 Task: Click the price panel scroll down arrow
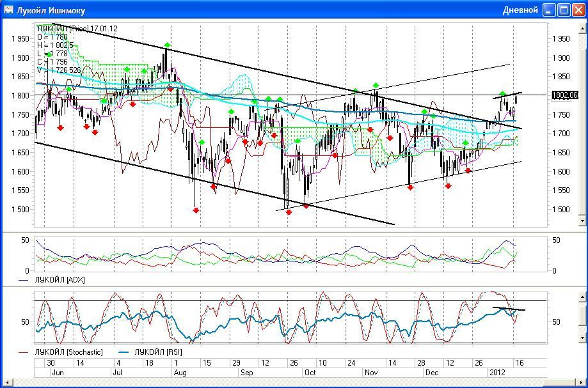[x=582, y=221]
